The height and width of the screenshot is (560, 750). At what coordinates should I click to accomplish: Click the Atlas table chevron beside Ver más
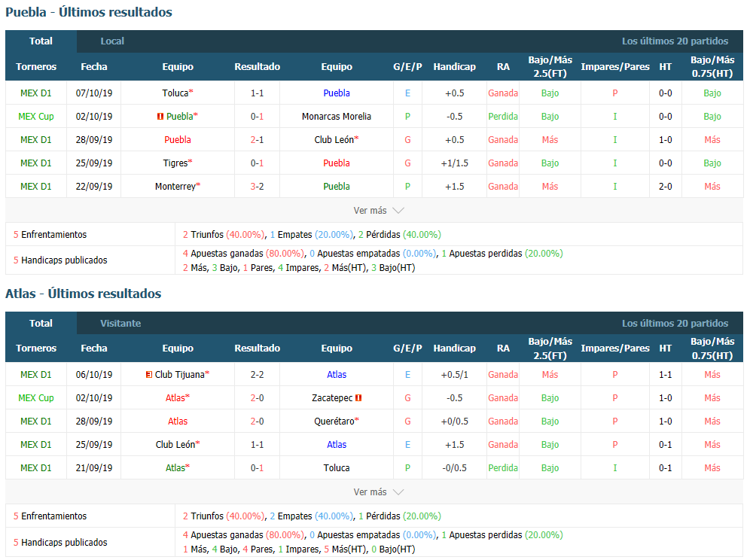point(398,492)
